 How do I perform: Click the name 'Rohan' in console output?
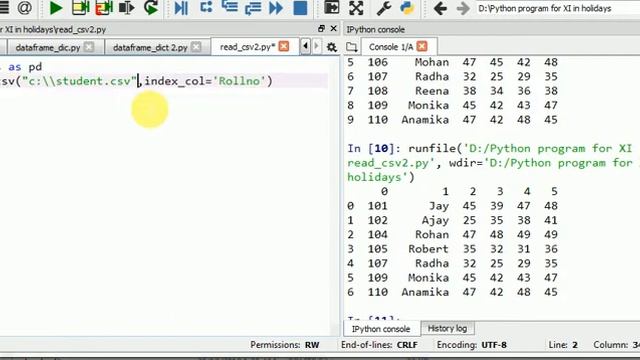coord(432,234)
